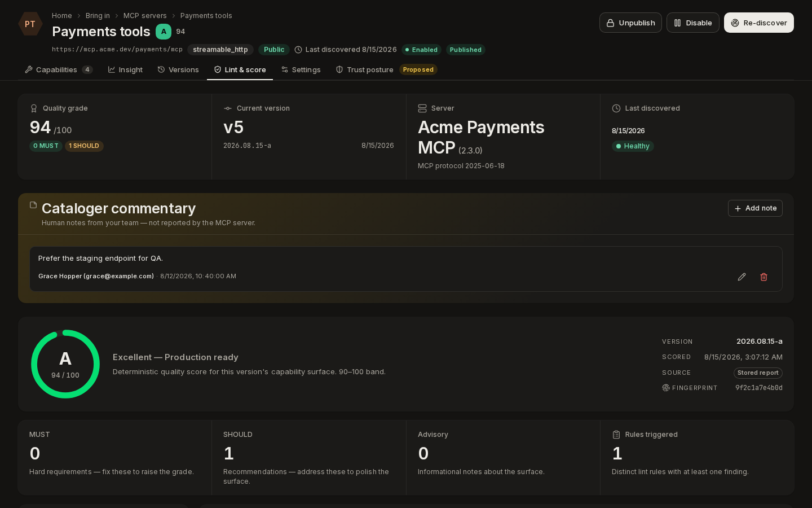Click the Enabled status badge
This screenshot has height=508, width=812.
pyautogui.click(x=421, y=50)
